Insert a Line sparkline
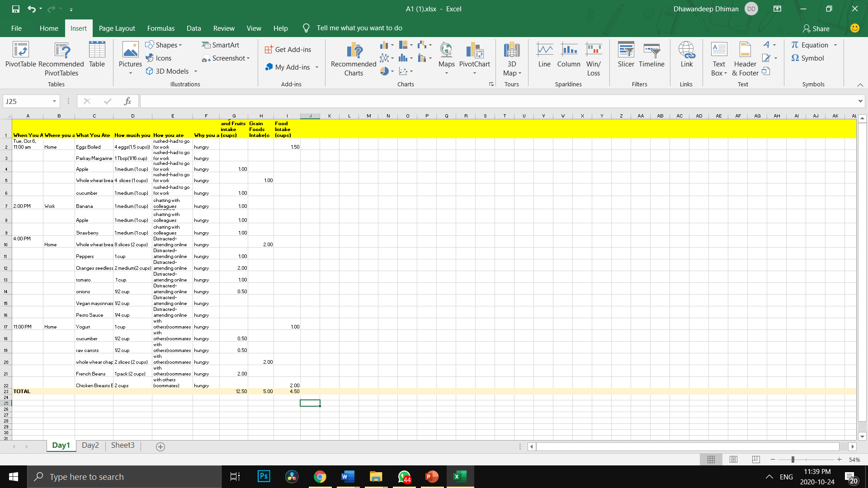This screenshot has width=868, height=488. (x=544, y=55)
